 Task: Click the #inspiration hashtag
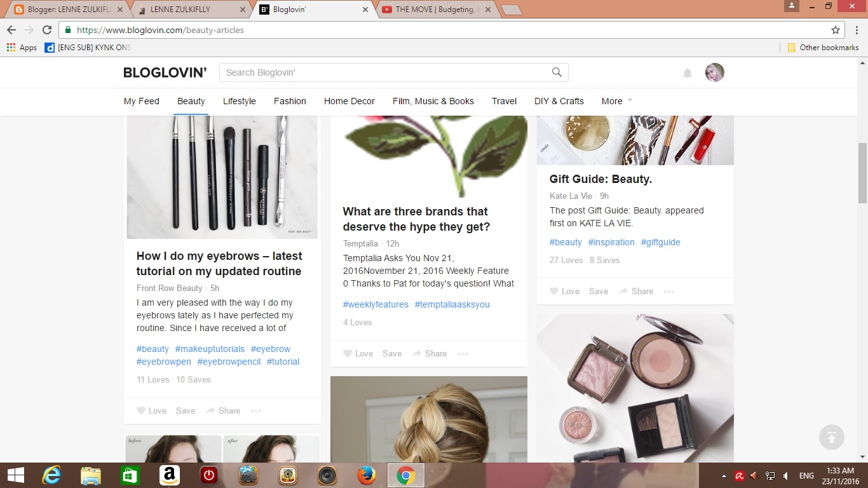(x=611, y=242)
